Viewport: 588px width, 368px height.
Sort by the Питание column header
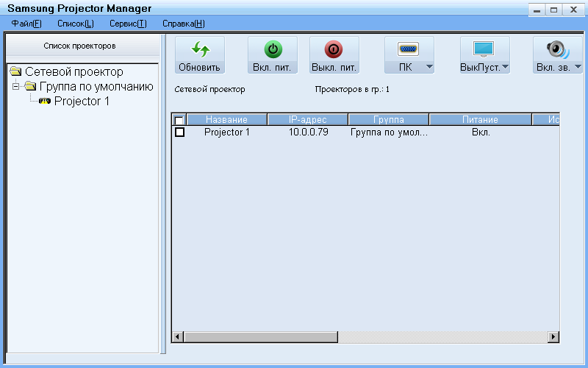coord(481,119)
